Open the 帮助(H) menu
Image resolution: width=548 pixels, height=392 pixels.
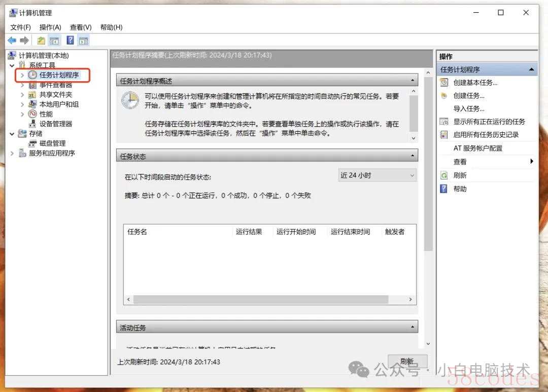112,27
